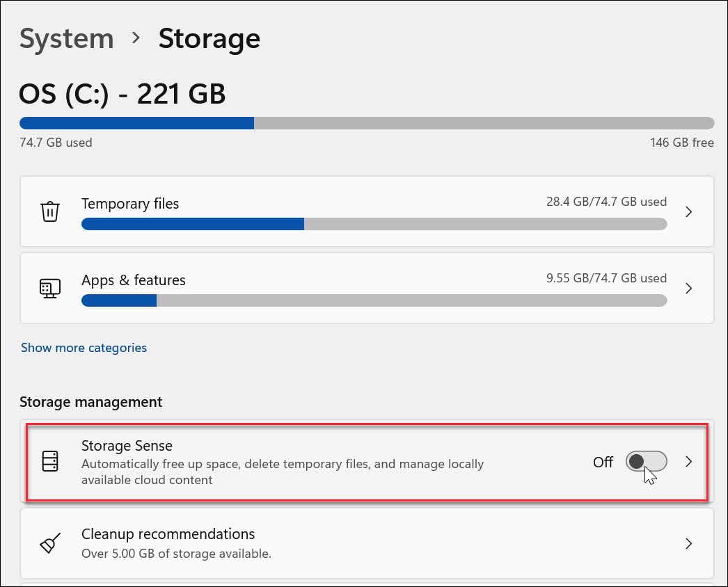Open Cleanup recommendations using right chevron

(x=688, y=543)
